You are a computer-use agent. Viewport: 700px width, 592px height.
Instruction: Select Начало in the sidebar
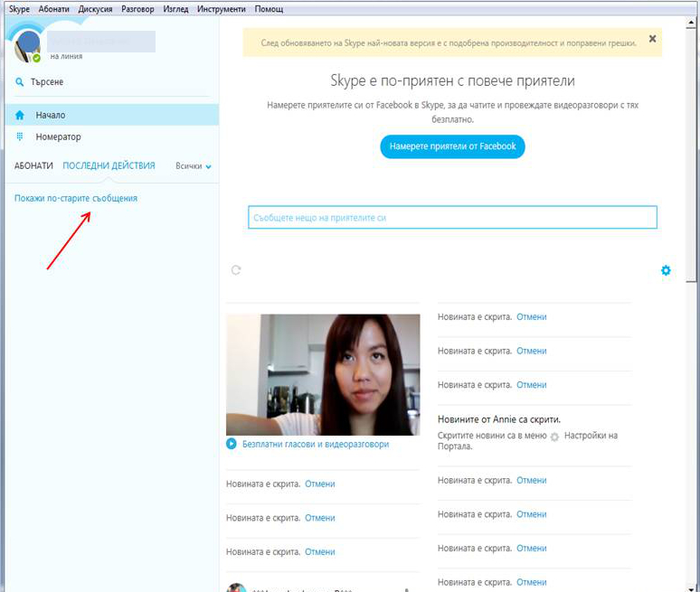point(112,115)
